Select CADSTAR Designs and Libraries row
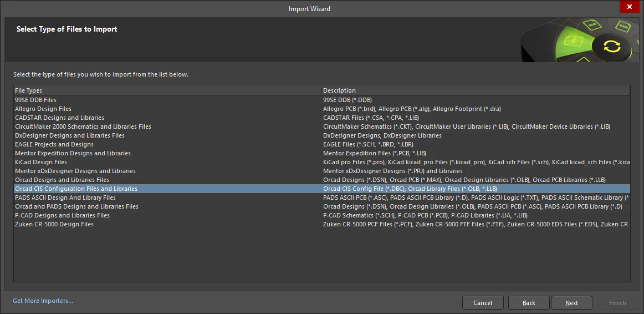This screenshot has width=644, height=314. pos(59,118)
